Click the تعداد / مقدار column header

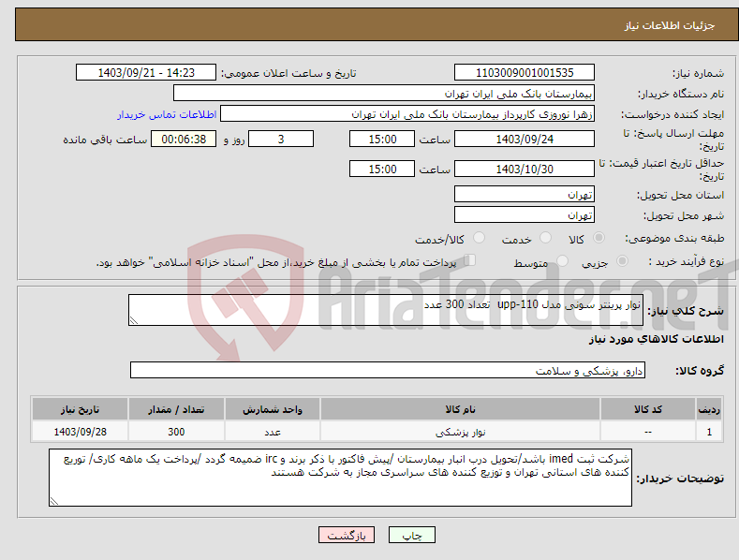coord(176,409)
